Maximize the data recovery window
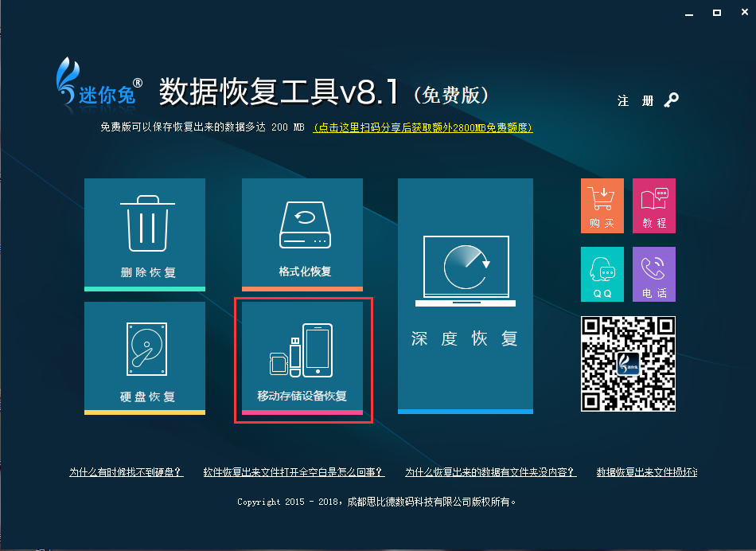Image resolution: width=756 pixels, height=551 pixels. (717, 13)
